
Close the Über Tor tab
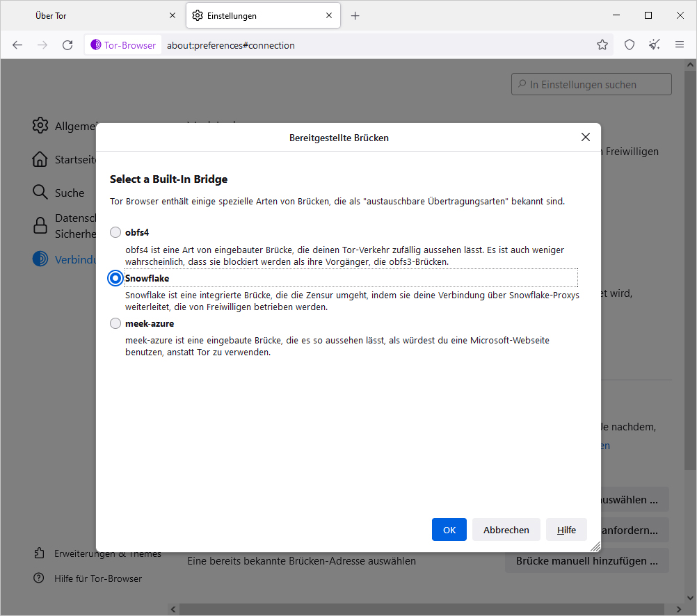point(173,15)
